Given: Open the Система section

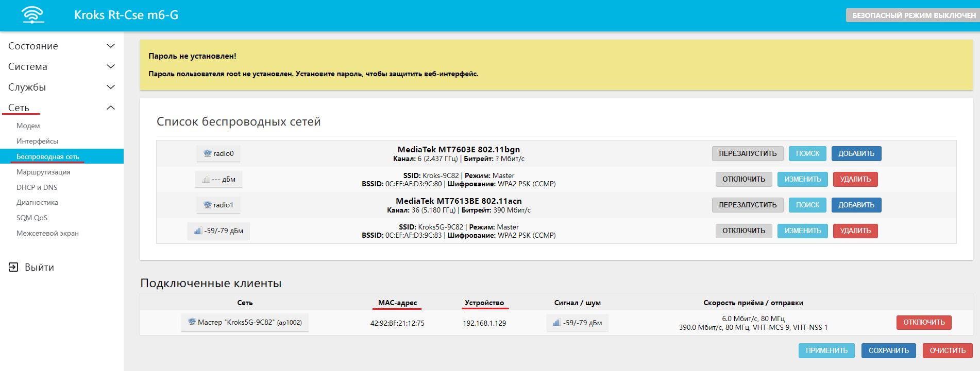Looking at the screenshot, I should (x=28, y=66).
